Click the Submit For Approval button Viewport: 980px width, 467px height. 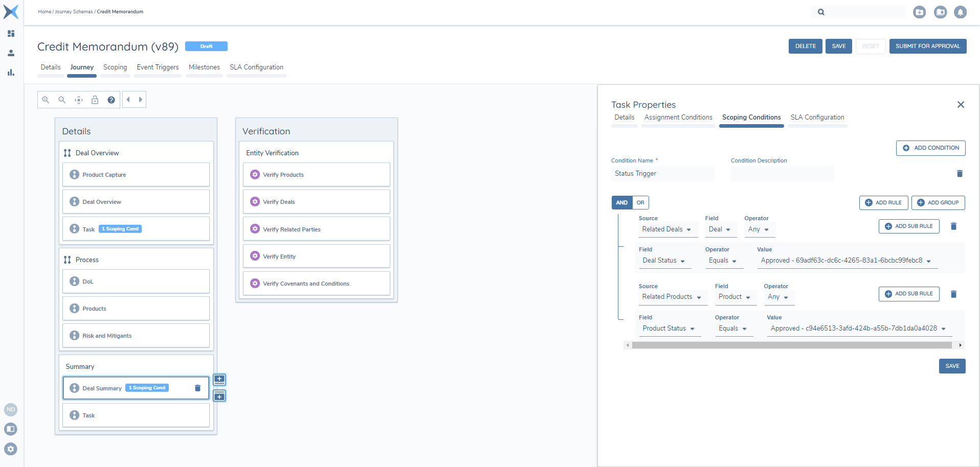coord(927,46)
